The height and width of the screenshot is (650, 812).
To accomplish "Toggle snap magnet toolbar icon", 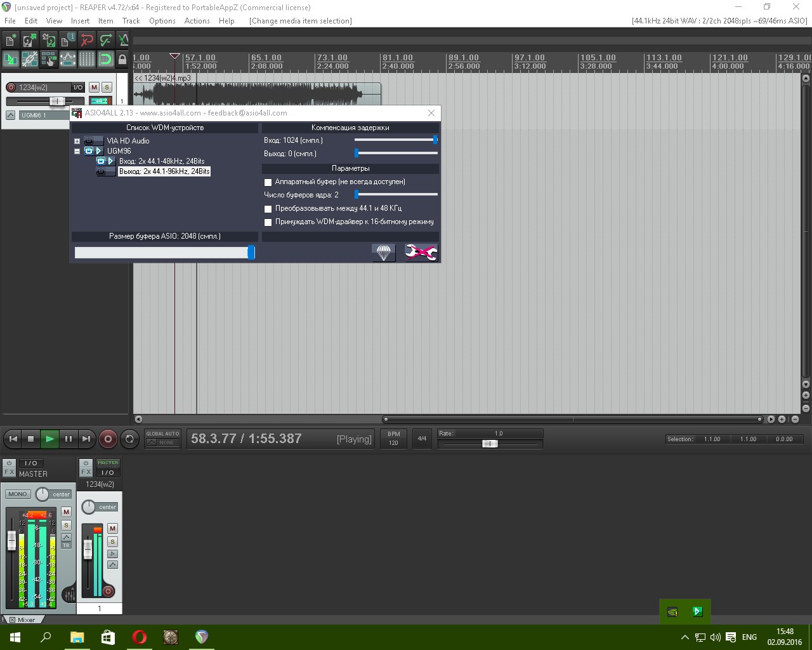I will [x=106, y=59].
